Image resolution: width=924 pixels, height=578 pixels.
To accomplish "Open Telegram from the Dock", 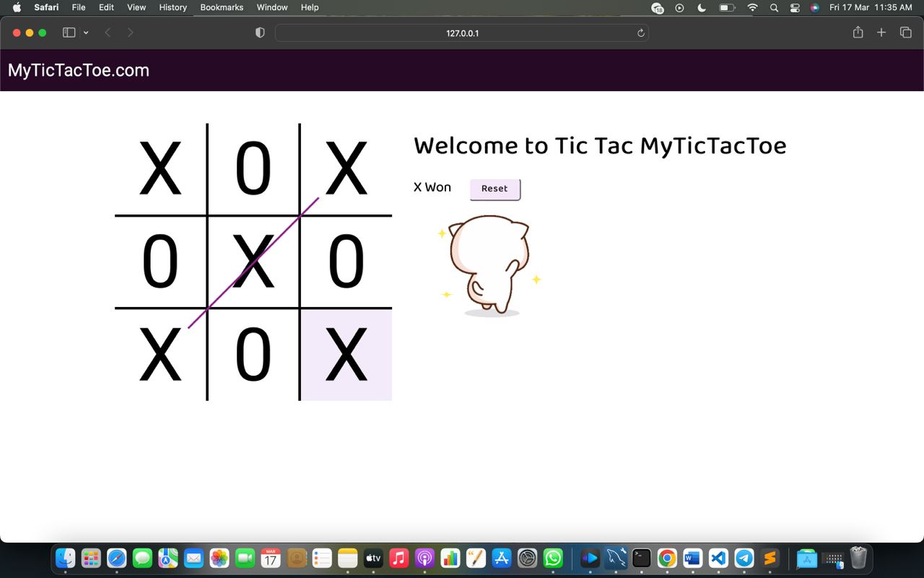I will point(744,558).
